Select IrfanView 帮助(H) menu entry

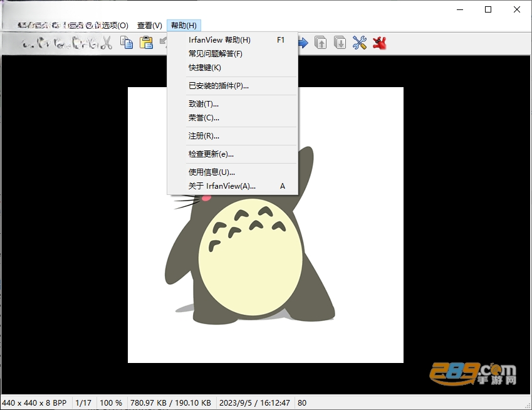coord(232,40)
